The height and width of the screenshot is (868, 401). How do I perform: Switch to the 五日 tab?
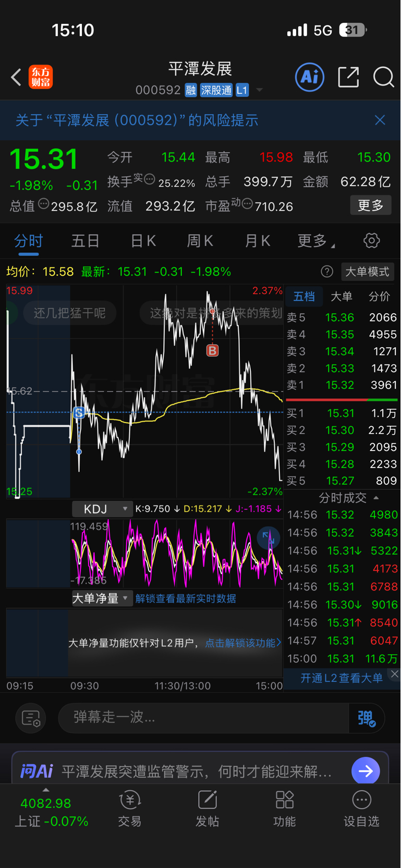point(86,240)
